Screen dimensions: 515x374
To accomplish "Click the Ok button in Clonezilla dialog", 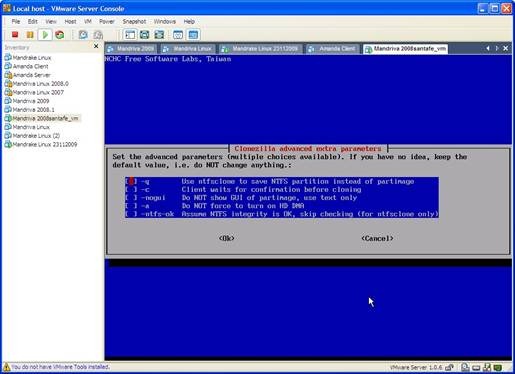I will (x=227, y=238).
